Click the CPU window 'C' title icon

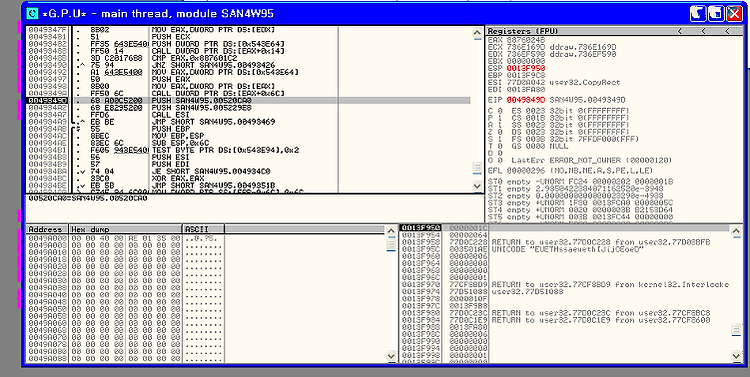pyautogui.click(x=33, y=13)
